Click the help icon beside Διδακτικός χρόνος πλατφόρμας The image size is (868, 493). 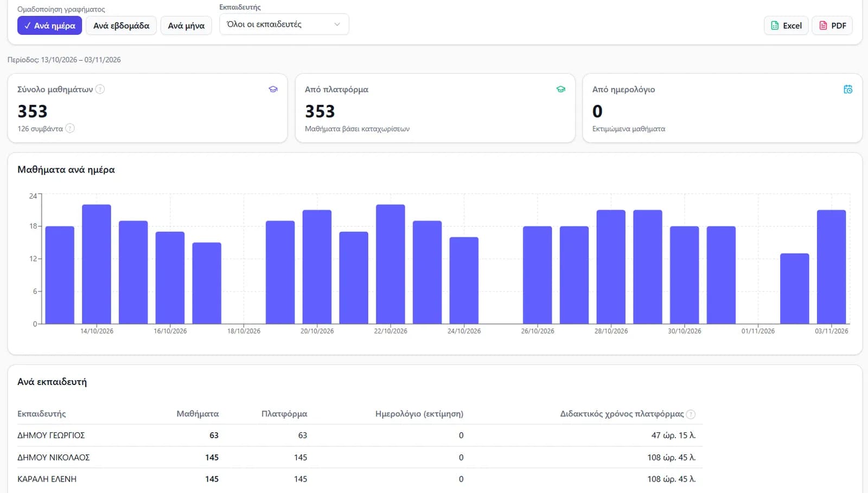point(691,414)
